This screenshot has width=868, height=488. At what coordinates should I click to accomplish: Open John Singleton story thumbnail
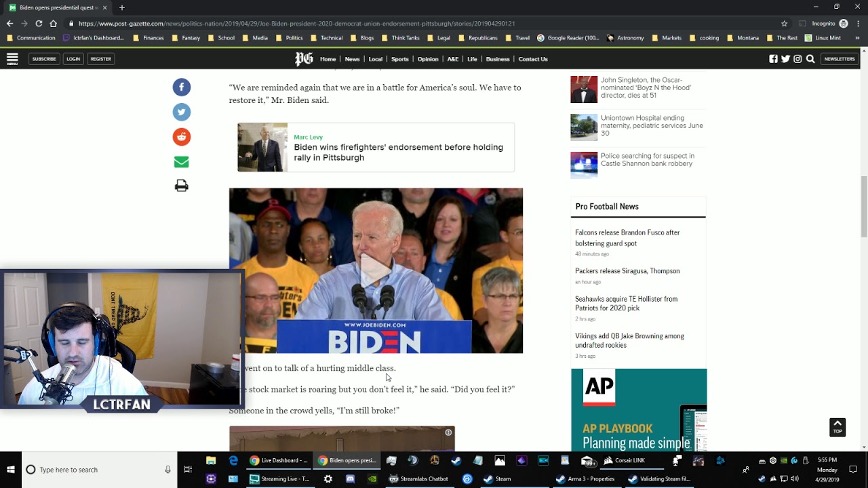(x=584, y=89)
